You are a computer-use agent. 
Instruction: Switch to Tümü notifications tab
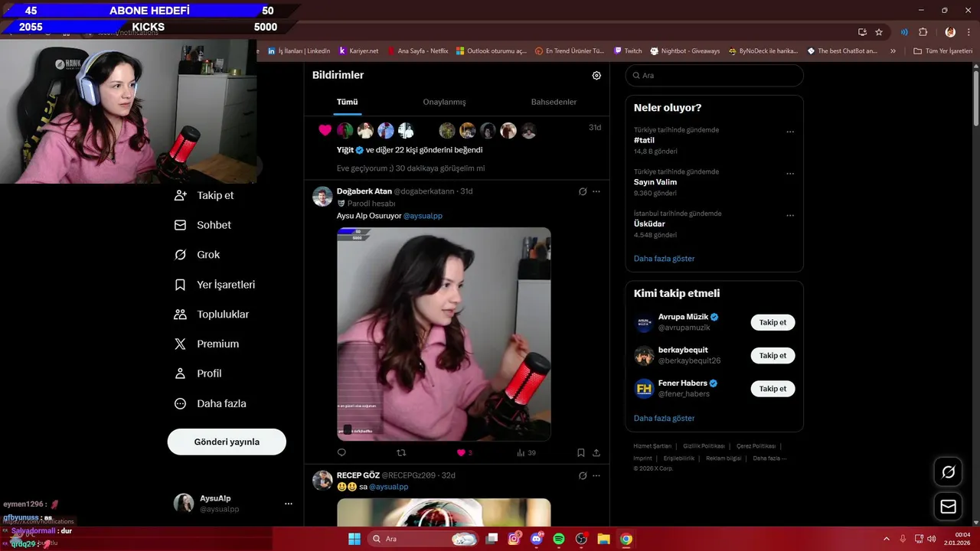[x=347, y=102]
